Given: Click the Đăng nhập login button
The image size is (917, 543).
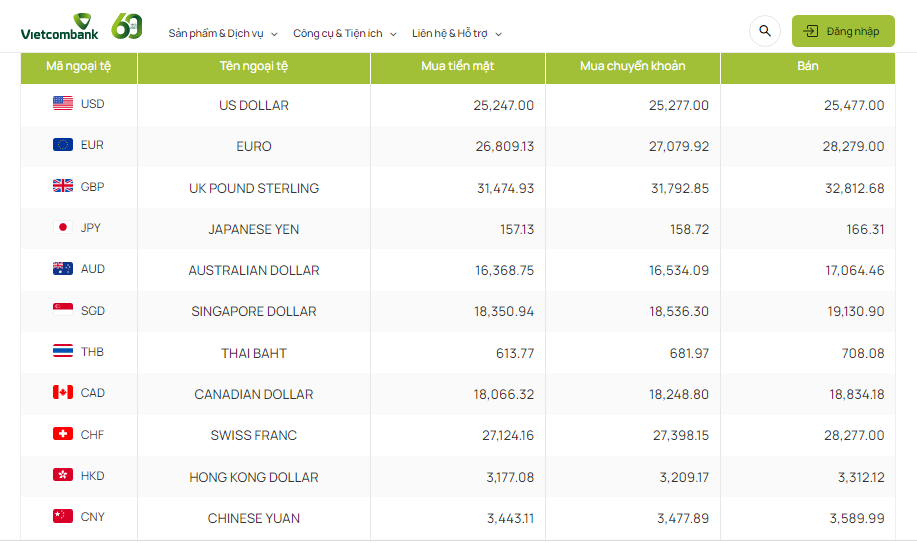Looking at the screenshot, I should coord(842,31).
